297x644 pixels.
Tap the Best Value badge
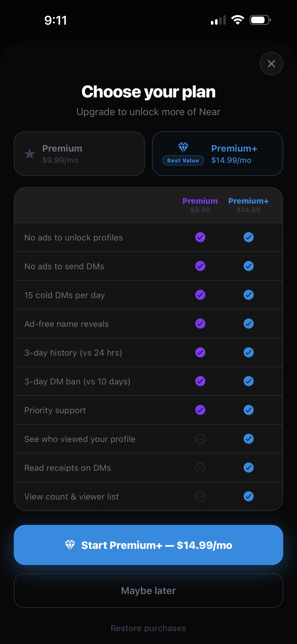point(183,161)
